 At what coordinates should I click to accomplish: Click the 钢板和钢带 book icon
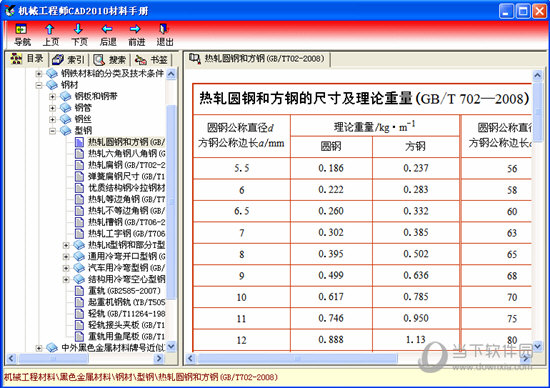(x=65, y=96)
